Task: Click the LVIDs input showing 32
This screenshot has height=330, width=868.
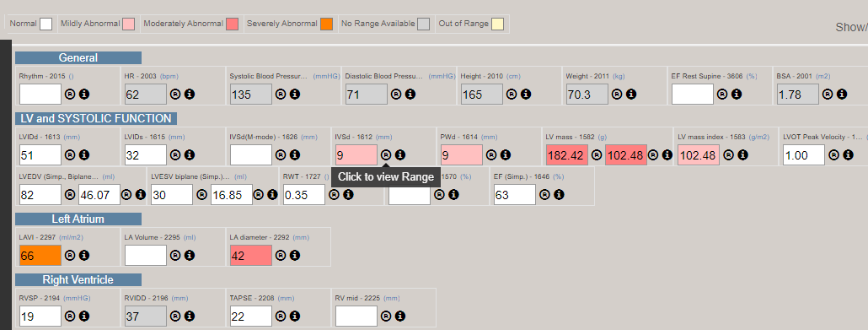Action: coord(146,155)
